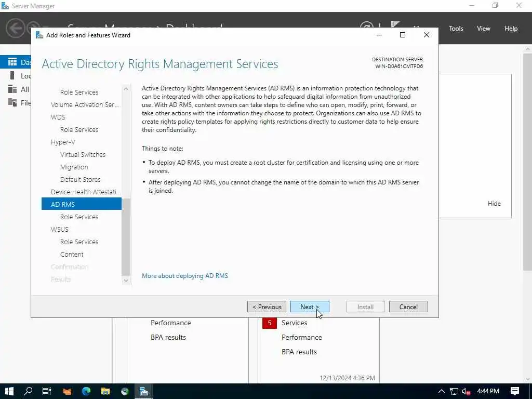This screenshot has height=399, width=532.
Task: Click the Add Roles wizard title bar icon
Action: pos(39,35)
